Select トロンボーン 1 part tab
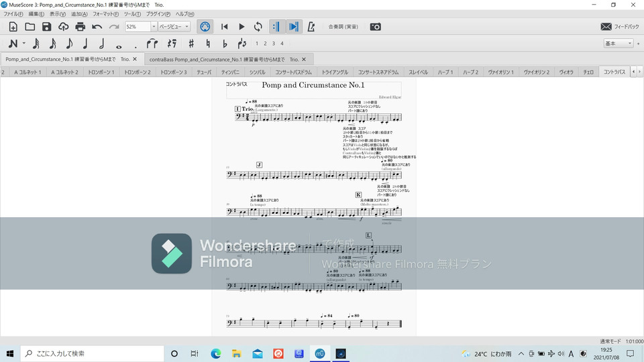This screenshot has height=362, width=644. (101, 72)
